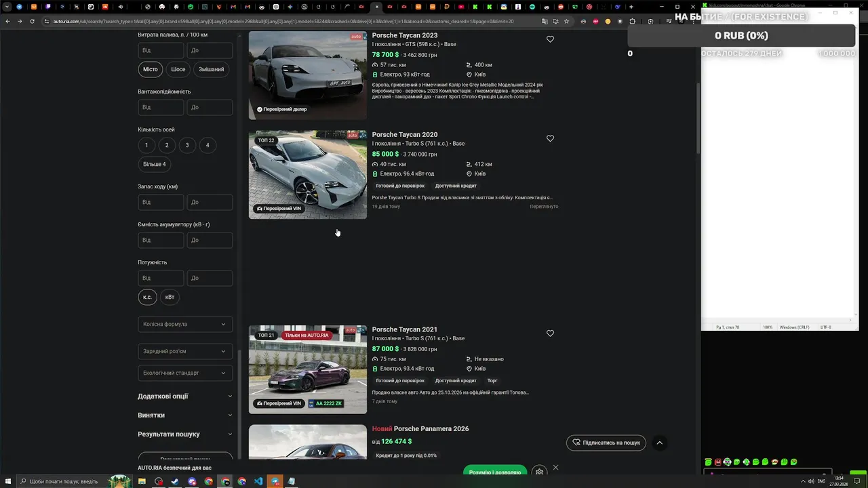The height and width of the screenshot is (488, 868).
Task: Open the Porsche Taycan 2023 listing title
Action: pos(405,35)
